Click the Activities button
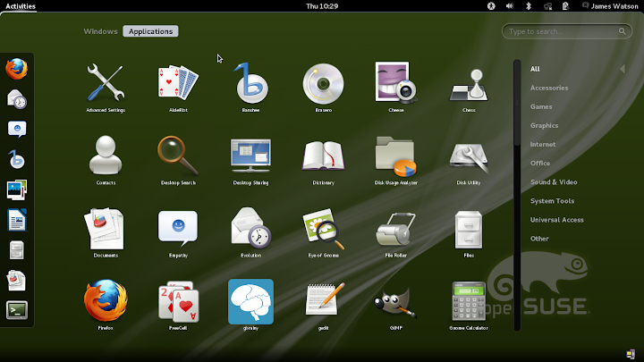The image size is (644, 362). tap(20, 6)
